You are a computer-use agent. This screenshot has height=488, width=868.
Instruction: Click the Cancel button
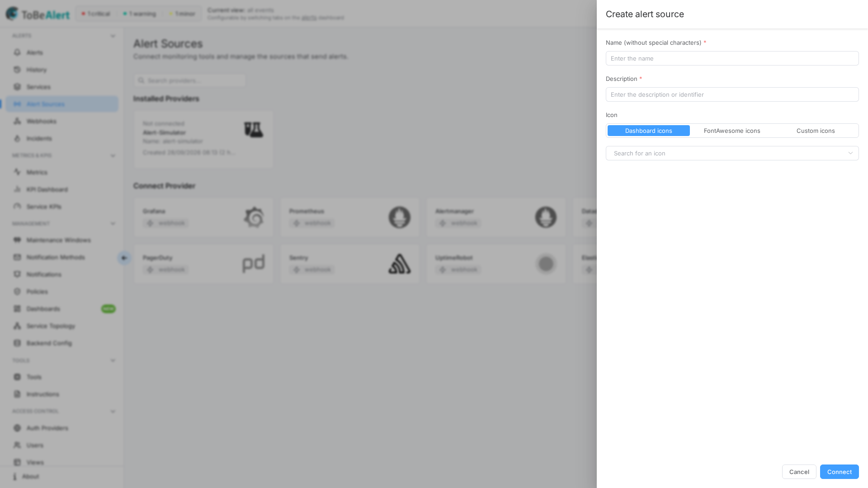(799, 472)
